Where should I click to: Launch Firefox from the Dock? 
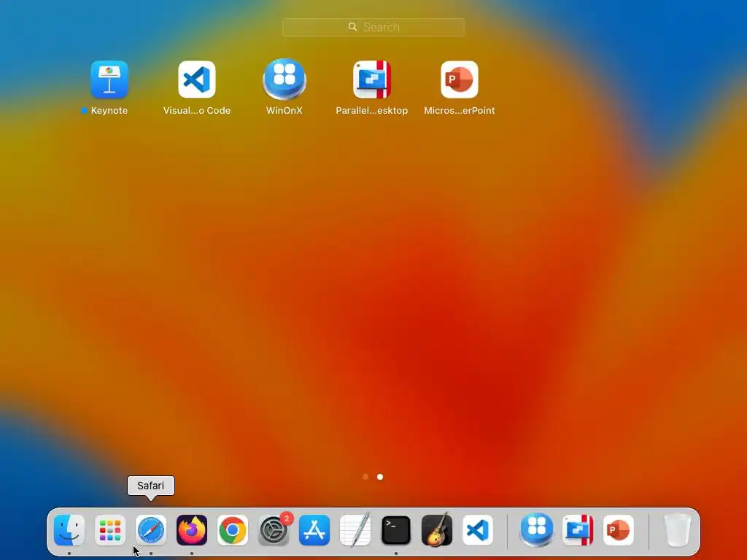click(x=192, y=530)
